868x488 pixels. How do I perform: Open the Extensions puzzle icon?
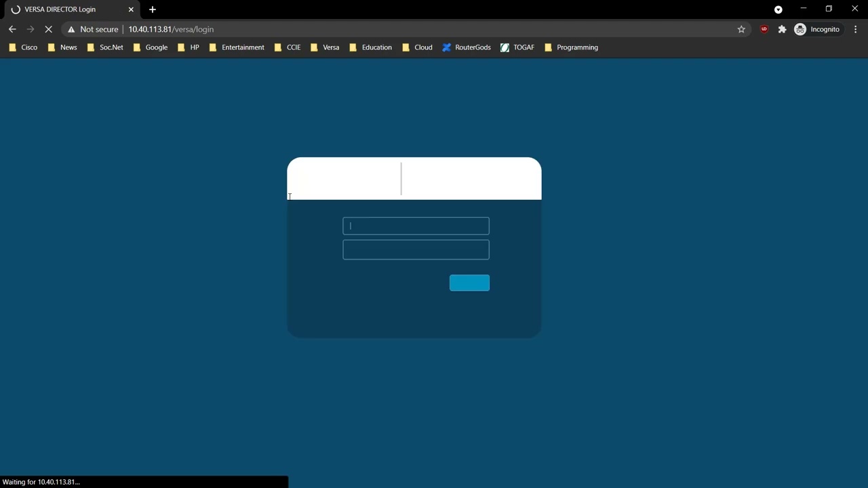pyautogui.click(x=782, y=29)
